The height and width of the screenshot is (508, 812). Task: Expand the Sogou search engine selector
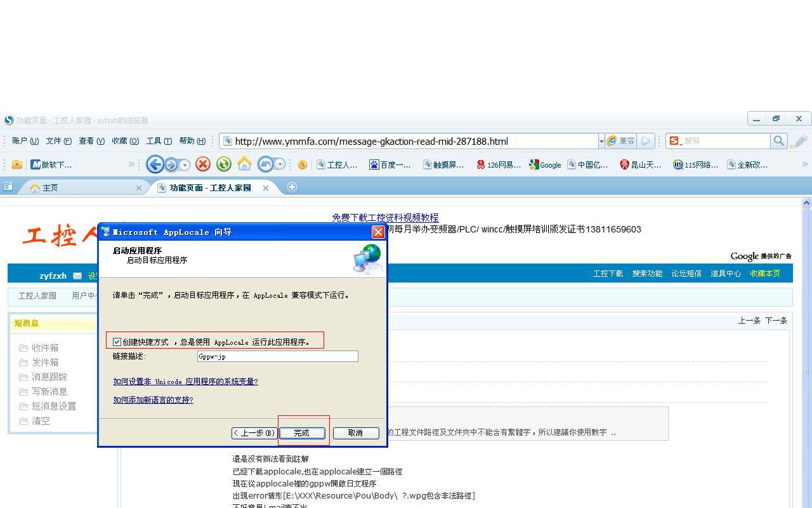point(675,141)
